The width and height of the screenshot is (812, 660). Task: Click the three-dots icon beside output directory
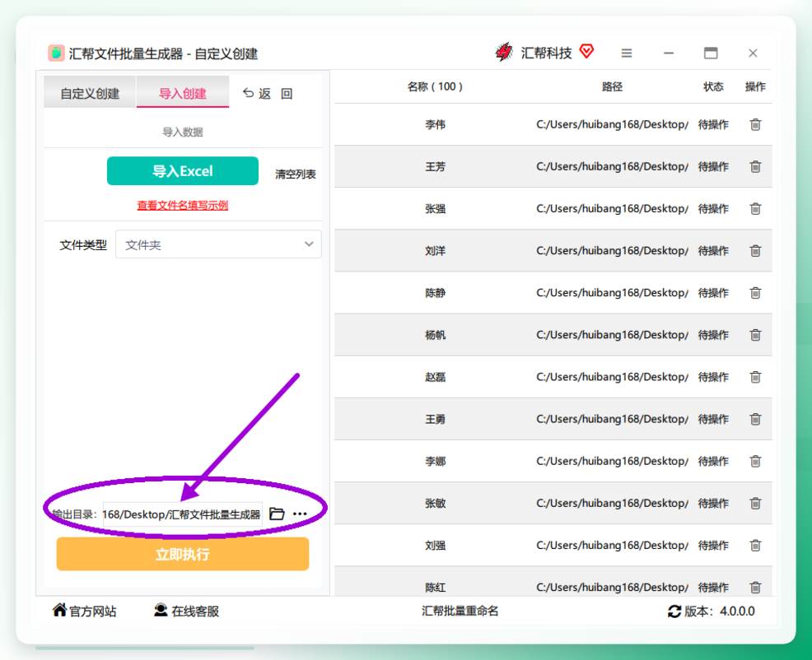click(x=300, y=514)
